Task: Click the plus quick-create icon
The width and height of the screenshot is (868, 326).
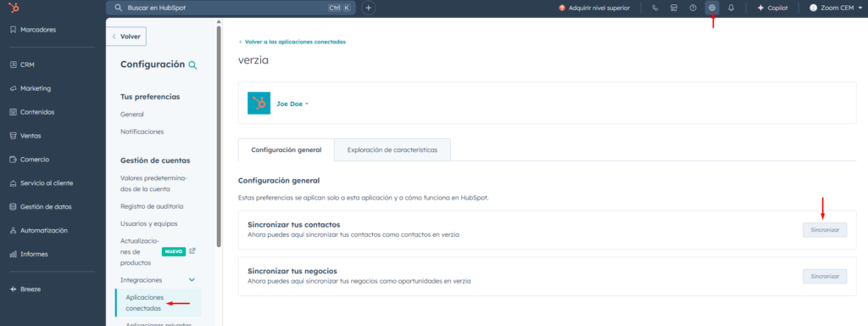Action: (x=369, y=8)
